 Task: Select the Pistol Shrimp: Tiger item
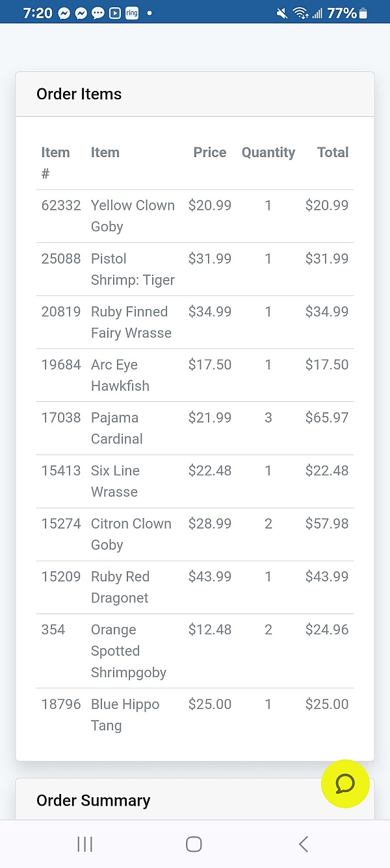click(x=133, y=269)
